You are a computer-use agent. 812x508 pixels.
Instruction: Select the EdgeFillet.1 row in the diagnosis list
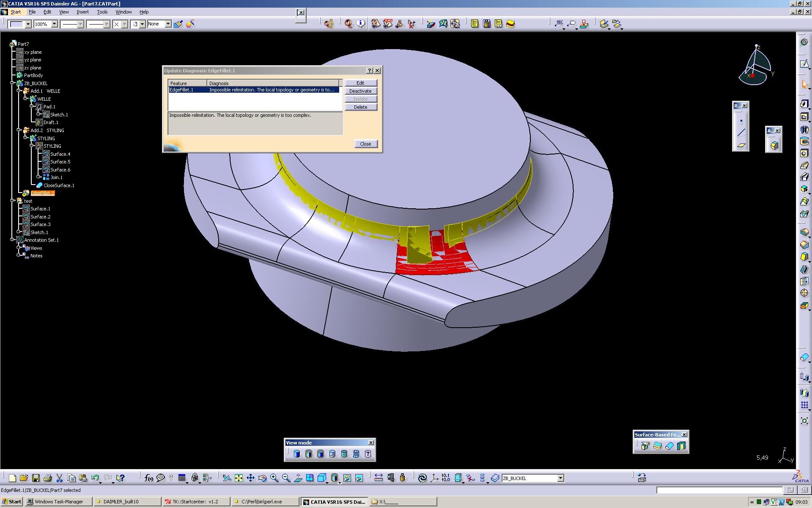254,90
